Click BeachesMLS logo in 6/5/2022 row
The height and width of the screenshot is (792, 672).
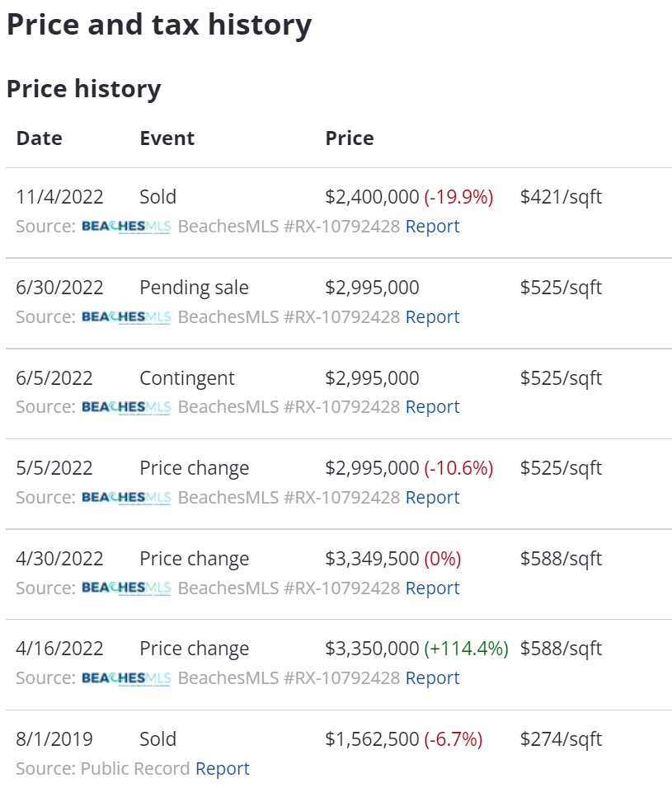pos(126,406)
